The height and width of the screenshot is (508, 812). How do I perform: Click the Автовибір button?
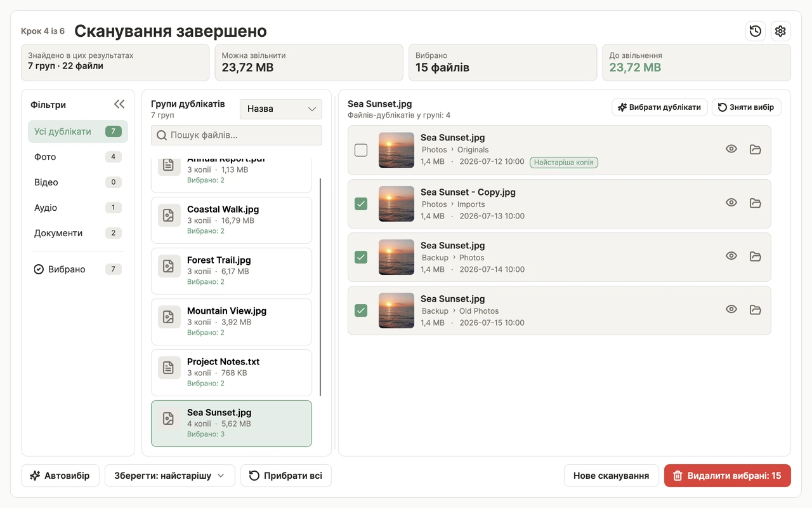pos(60,476)
